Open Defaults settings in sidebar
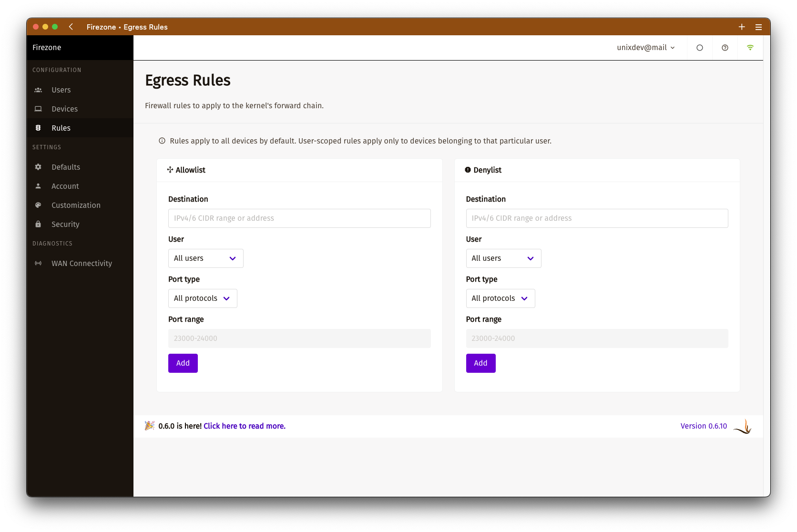This screenshot has width=797, height=532. [80, 167]
